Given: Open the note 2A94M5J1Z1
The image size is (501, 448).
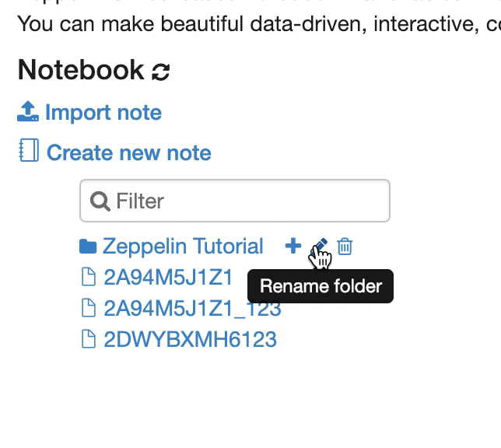Looking at the screenshot, I should [168, 277].
